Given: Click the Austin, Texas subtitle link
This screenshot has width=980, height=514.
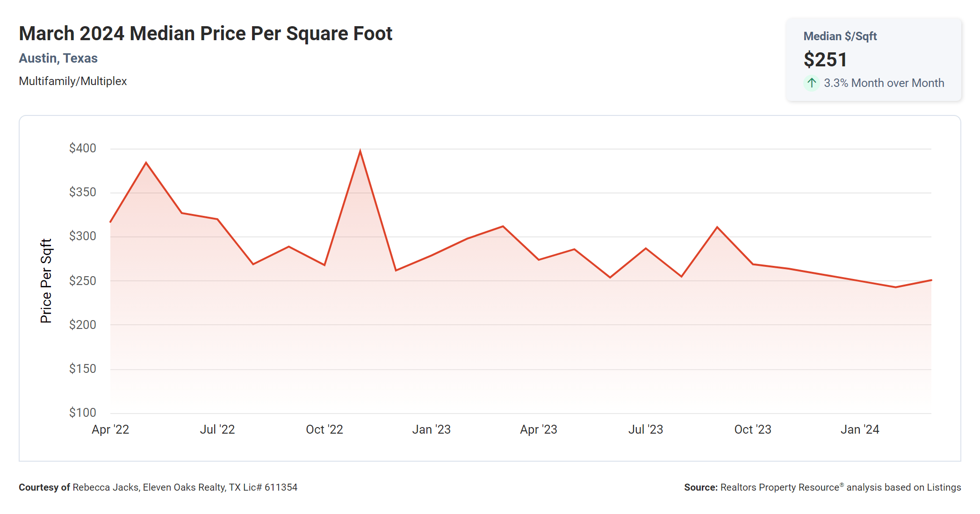Looking at the screenshot, I should pyautogui.click(x=58, y=58).
